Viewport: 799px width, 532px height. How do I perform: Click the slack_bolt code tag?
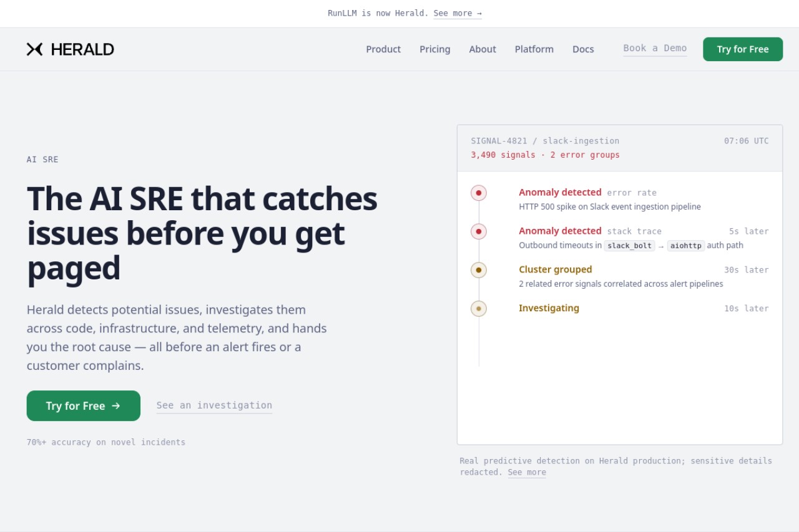[x=630, y=246]
